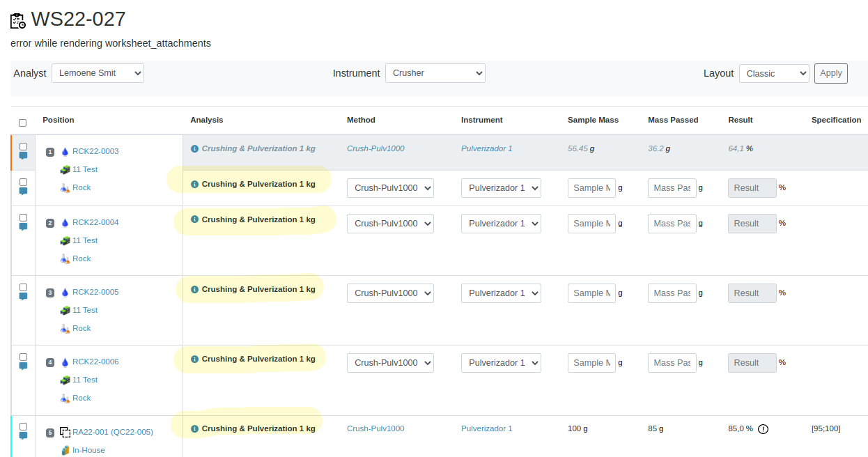Toggle the select-all checkbox in table header
Image resolution: width=868 pixels, height=457 pixels.
click(22, 123)
